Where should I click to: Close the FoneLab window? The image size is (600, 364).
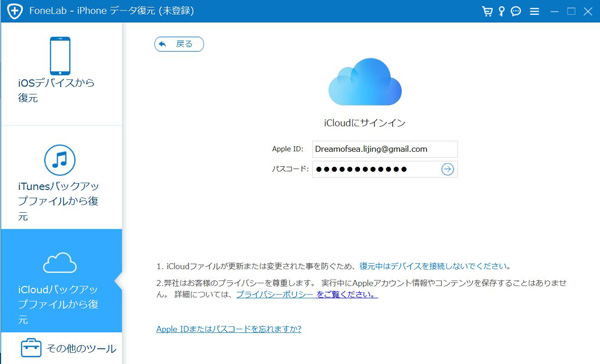(x=588, y=11)
